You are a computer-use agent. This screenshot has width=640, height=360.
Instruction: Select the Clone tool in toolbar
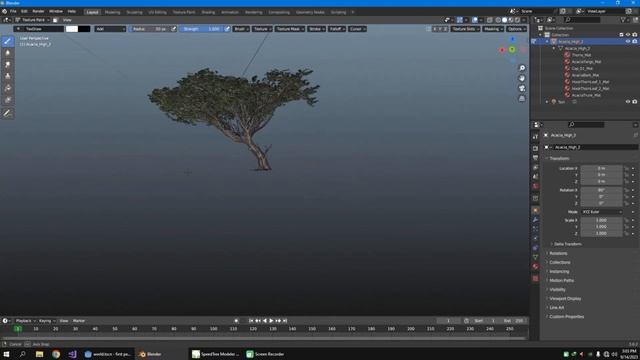tap(7, 76)
